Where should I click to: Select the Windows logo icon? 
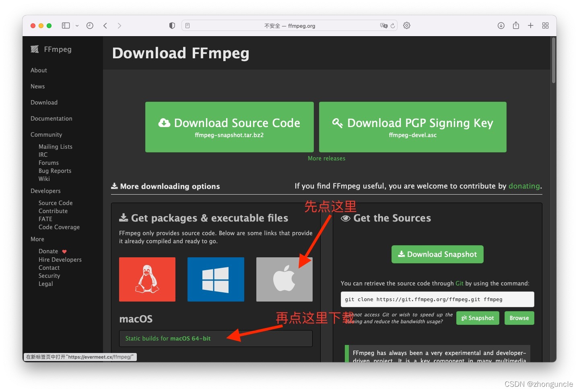click(x=216, y=279)
